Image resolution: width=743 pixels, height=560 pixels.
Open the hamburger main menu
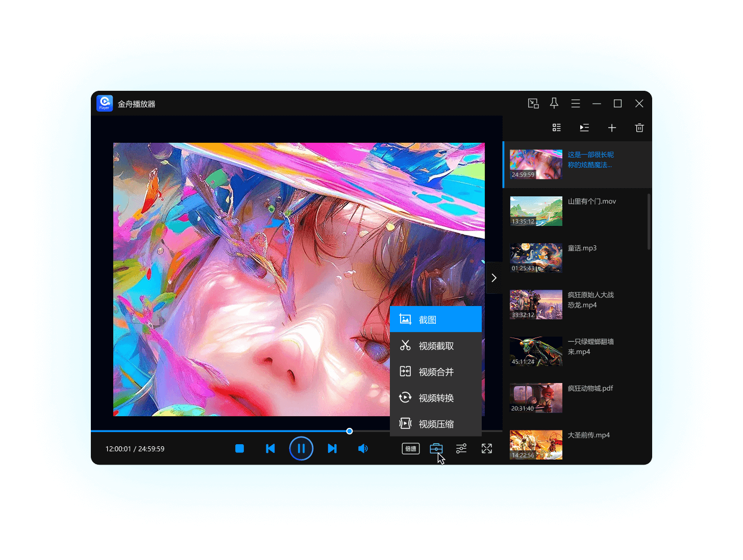[x=576, y=104]
